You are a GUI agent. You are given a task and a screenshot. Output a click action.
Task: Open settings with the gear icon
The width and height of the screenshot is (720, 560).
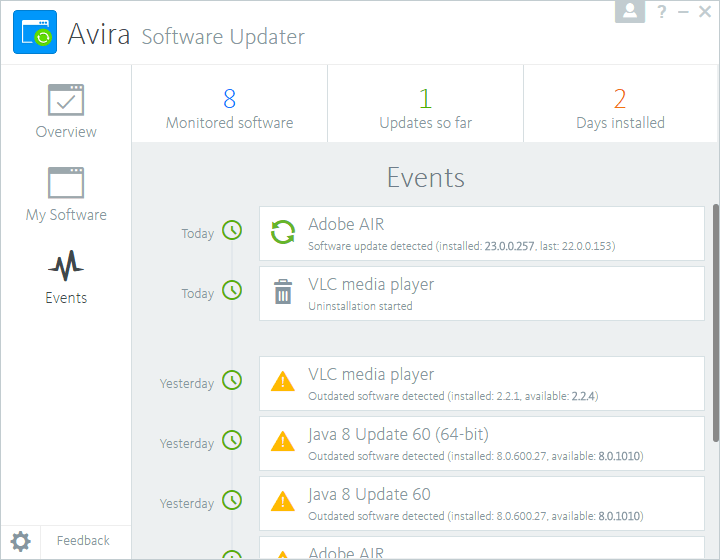20,542
